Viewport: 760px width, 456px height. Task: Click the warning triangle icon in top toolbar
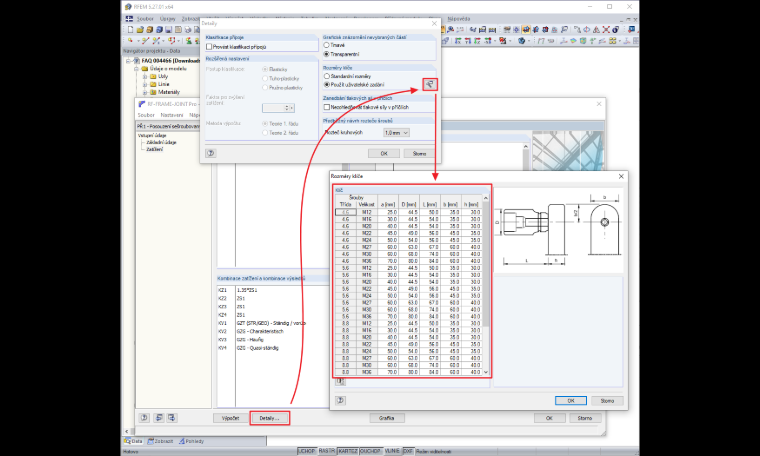pos(596,30)
